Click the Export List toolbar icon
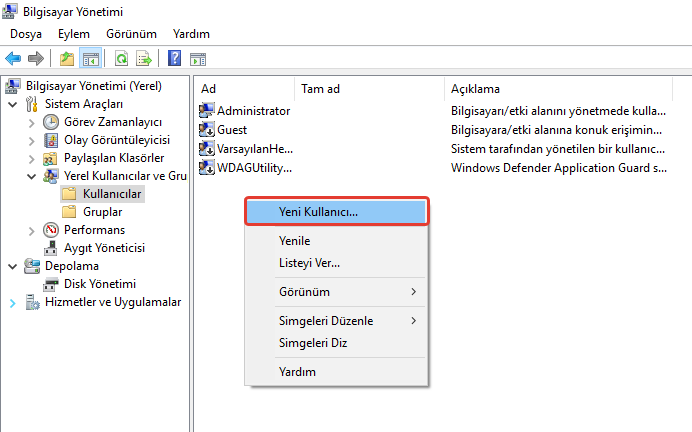Screen dimensions: 692x432 point(144,59)
